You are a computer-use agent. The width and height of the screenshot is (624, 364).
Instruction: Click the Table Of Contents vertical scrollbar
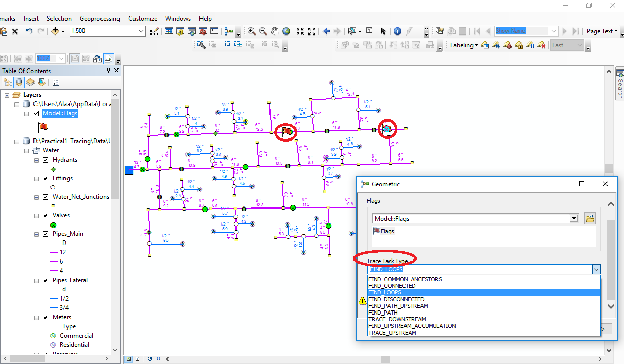116,149
